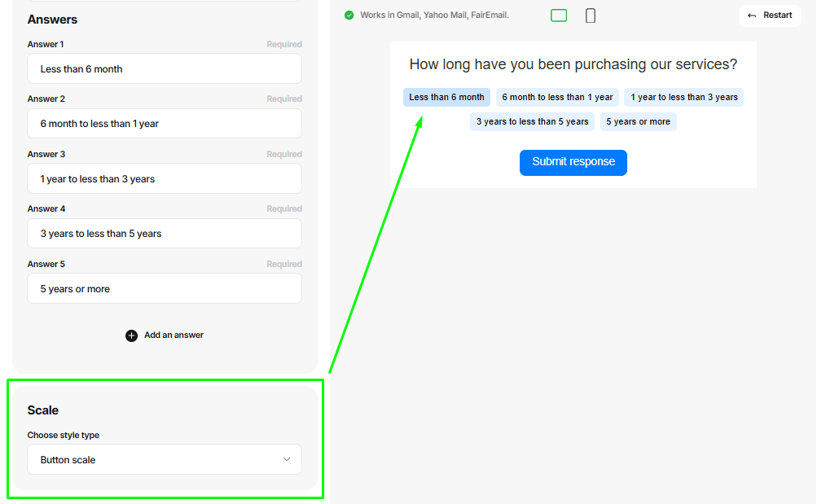Select the Answer 5 input field
Viewport: 826px width, 504px height.
coord(164,289)
